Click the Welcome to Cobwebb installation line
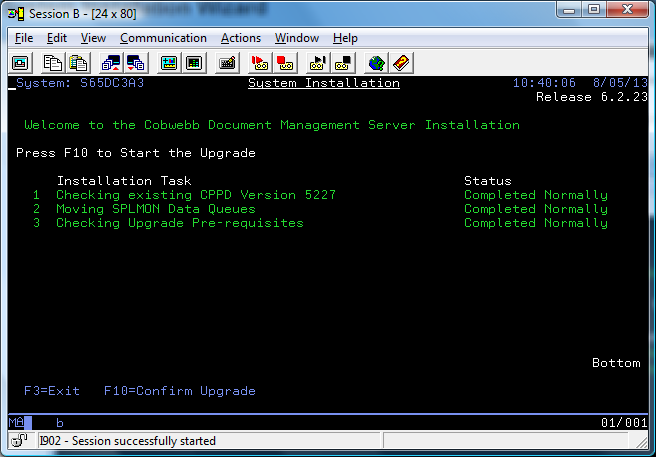656x457 pixels. [272, 125]
